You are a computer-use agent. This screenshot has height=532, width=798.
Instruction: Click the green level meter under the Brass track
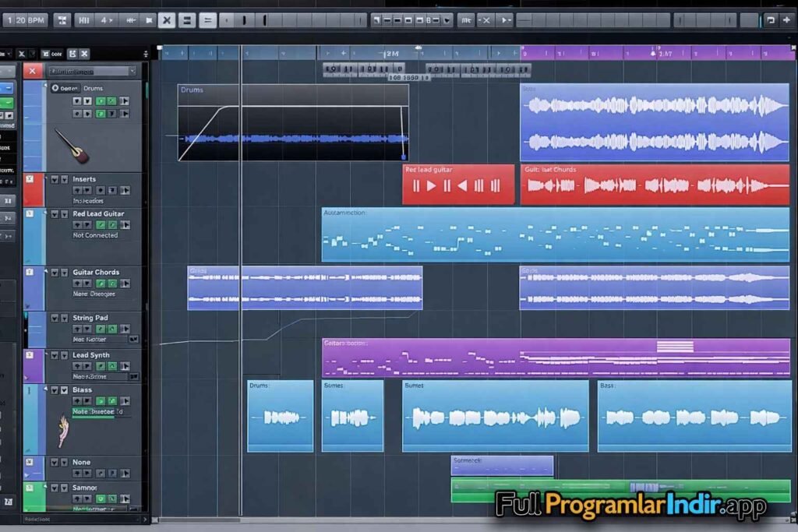pos(93,417)
